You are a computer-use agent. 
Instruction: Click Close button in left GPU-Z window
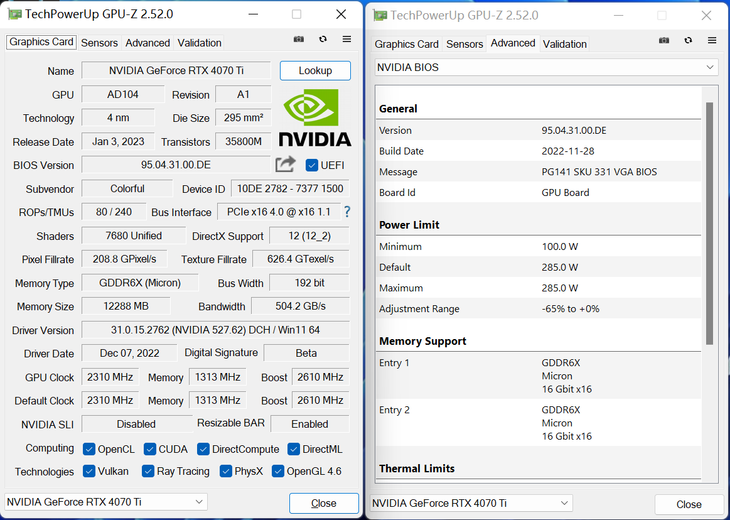tap(324, 503)
